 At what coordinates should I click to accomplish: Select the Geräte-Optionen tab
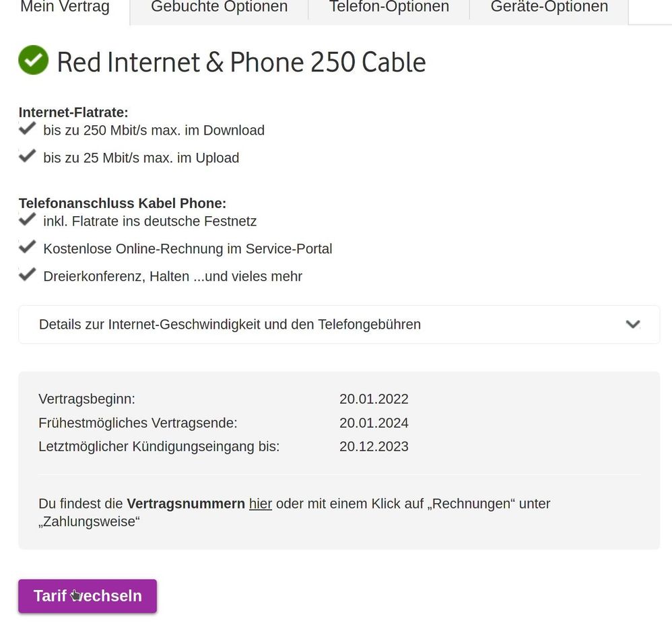coord(547,7)
